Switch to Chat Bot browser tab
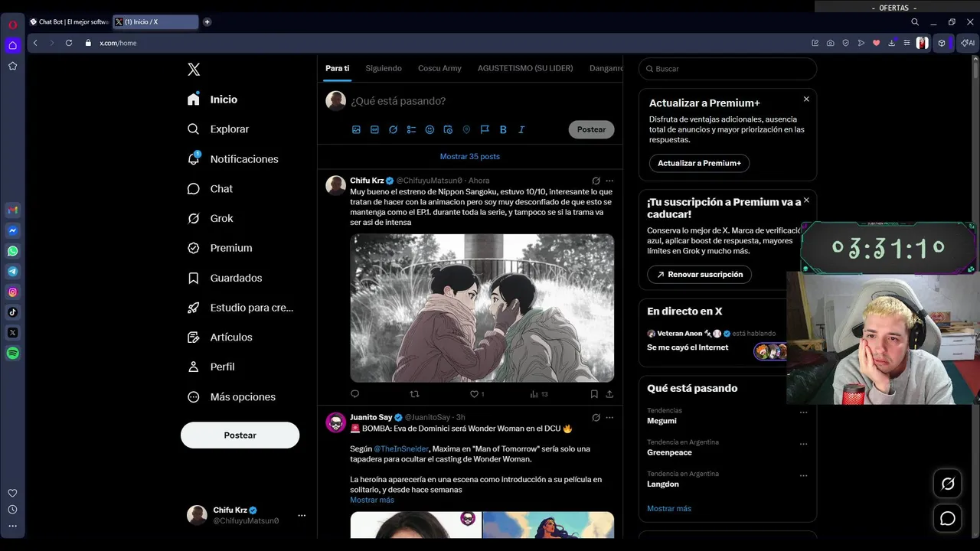This screenshot has height=551, width=980. [x=69, y=22]
